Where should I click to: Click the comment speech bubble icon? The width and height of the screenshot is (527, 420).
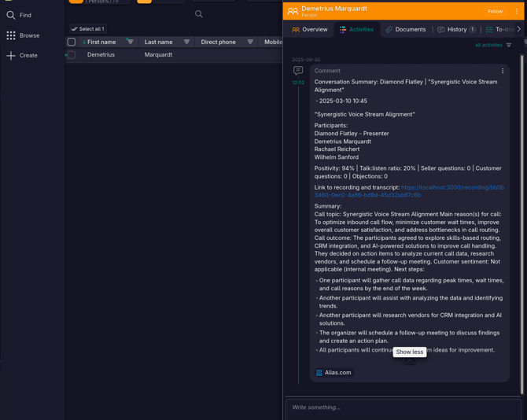click(x=298, y=71)
